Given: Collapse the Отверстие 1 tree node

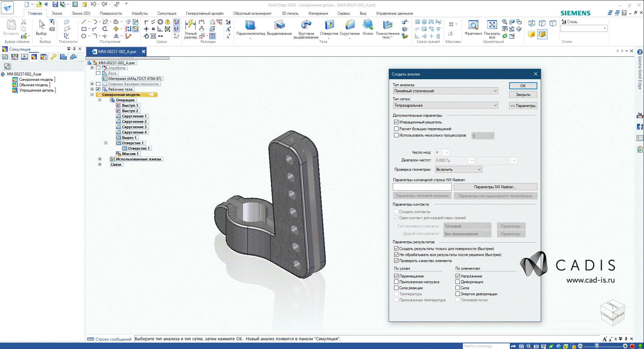Looking at the screenshot, I should click(106, 143).
